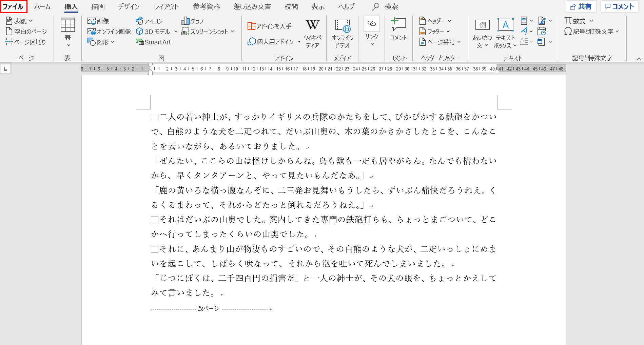Insert a picture with 画像
This screenshot has width=644, height=345.
(x=98, y=21)
